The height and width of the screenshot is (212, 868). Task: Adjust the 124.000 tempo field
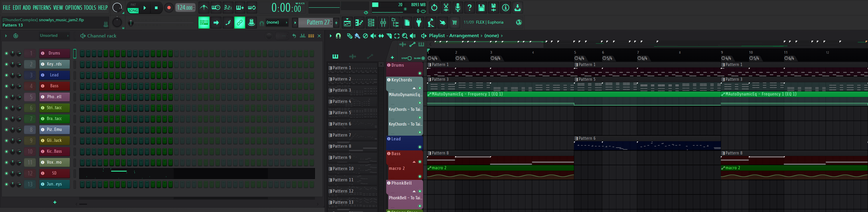[185, 7]
